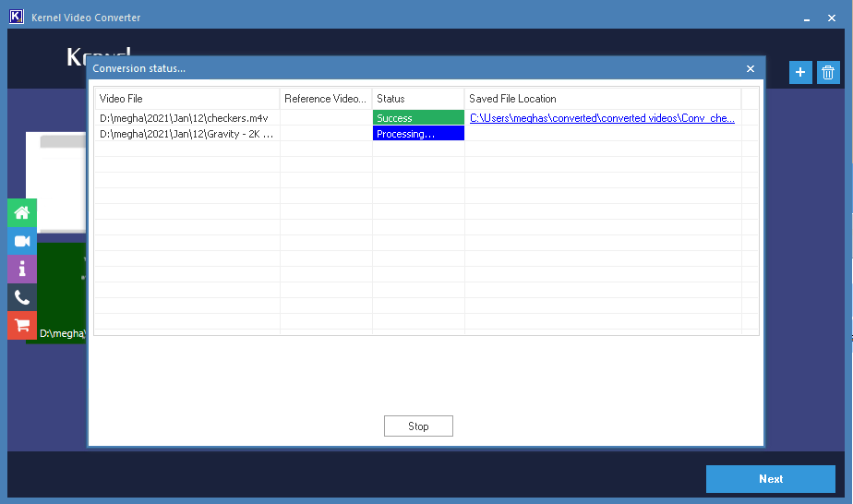Close the Conversion status dialog
Screen dimensions: 853x504
(x=751, y=68)
